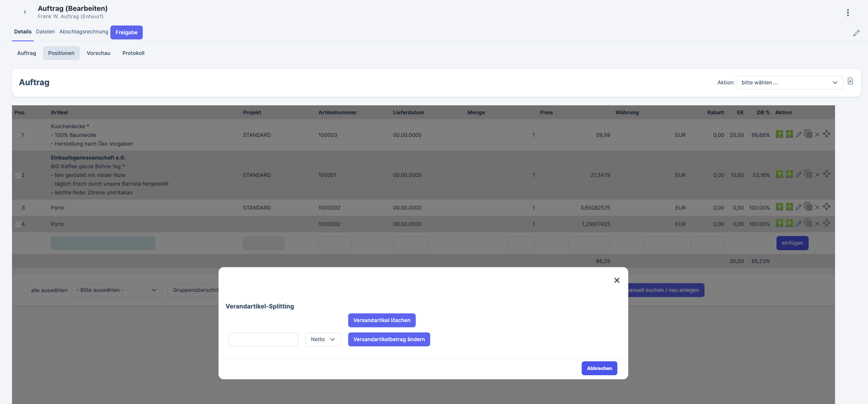
Task: Switch to the Vorschau tab
Action: coord(98,53)
